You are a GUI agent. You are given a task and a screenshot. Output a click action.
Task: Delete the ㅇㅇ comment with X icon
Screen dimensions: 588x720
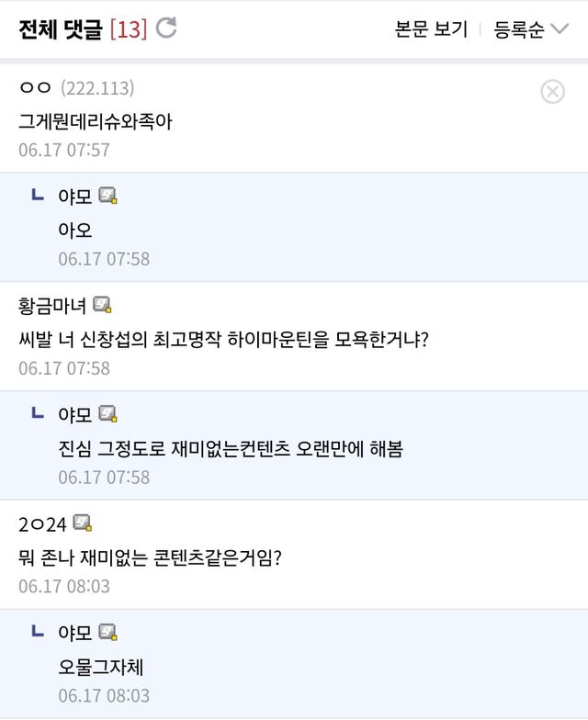[x=552, y=91]
